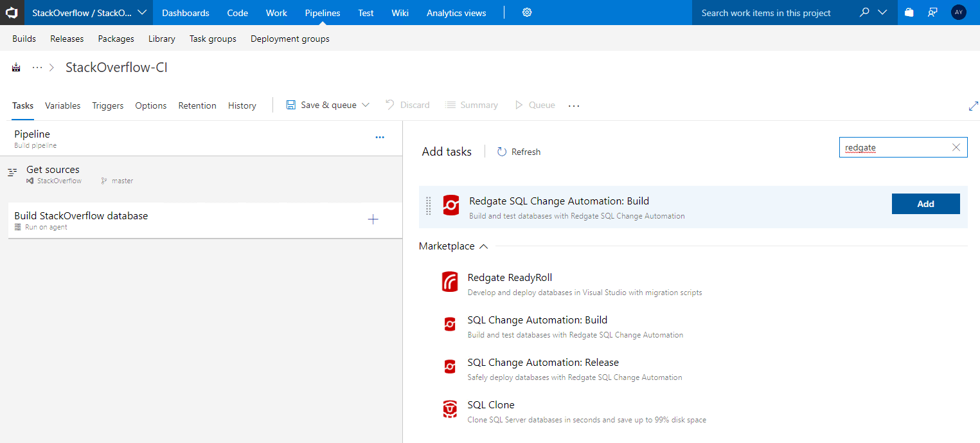Go to the Packages sub-tab

tap(116, 39)
